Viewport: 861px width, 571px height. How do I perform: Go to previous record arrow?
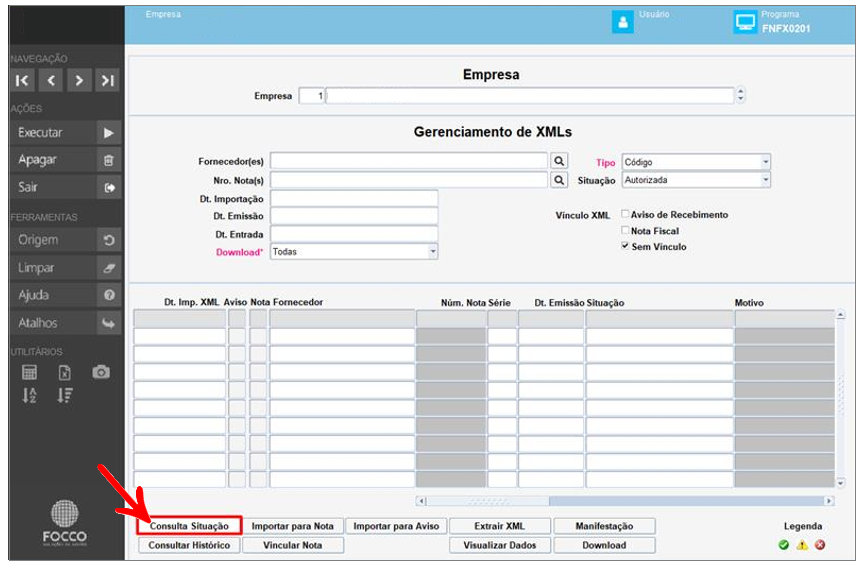51,81
